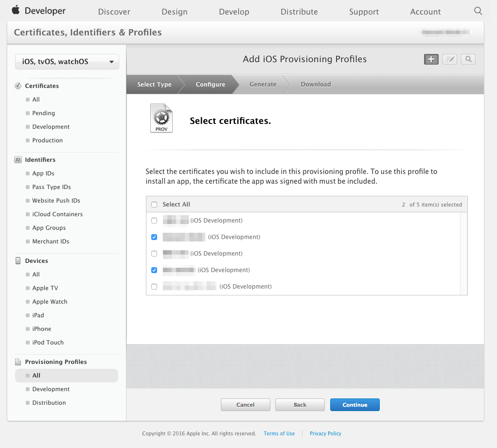The width and height of the screenshot is (497, 448).
Task: Click the edit pencil toolbar icon
Action: [449, 59]
